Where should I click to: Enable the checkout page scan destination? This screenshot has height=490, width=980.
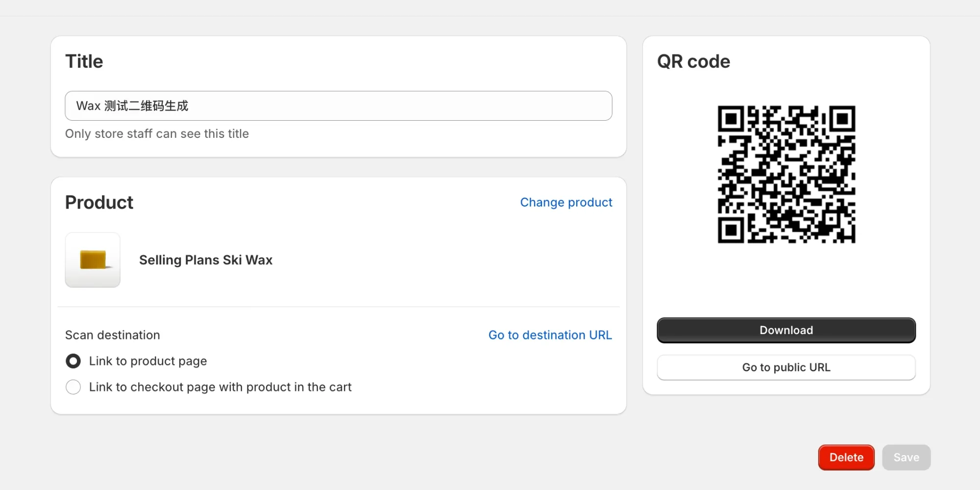tap(73, 387)
